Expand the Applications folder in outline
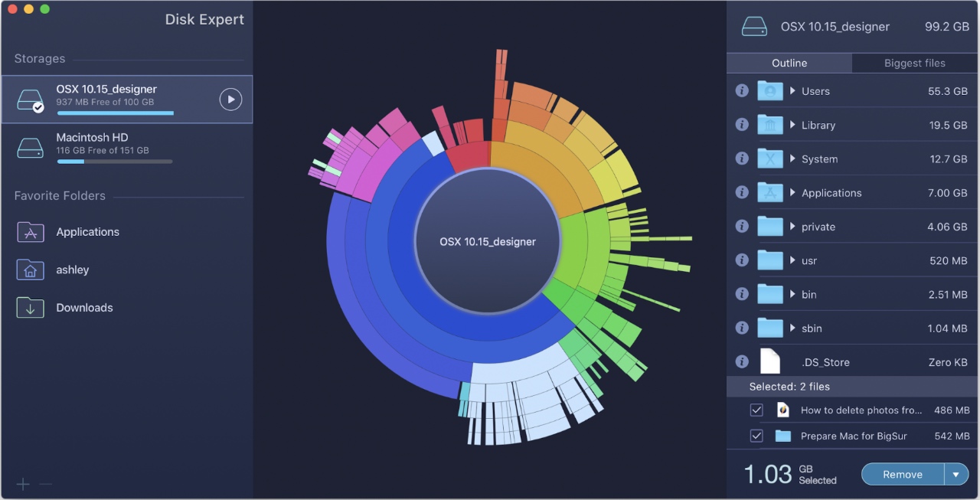Screen dimensions: 980x500 tap(792, 192)
